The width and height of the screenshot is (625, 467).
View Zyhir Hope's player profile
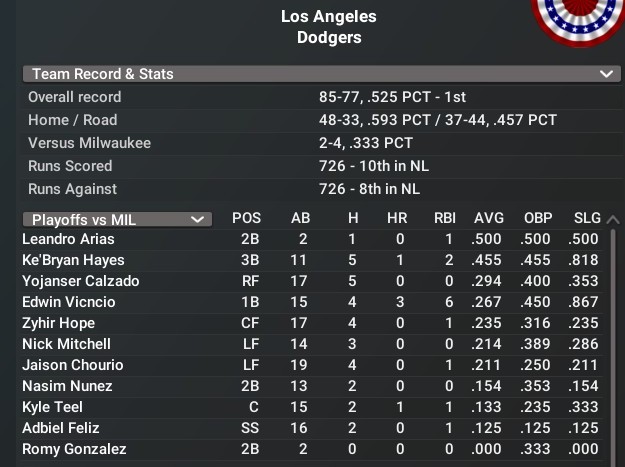pyautogui.click(x=58, y=323)
